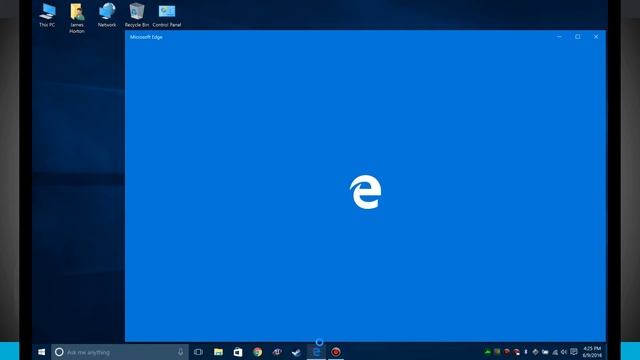
Task: Open the Windows Start menu
Action: tap(42, 352)
